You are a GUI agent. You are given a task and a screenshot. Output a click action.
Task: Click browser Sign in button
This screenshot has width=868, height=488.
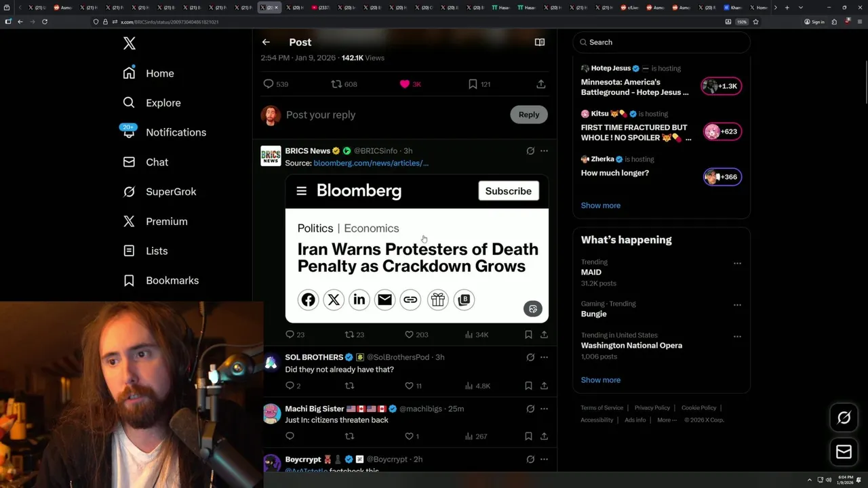pyautogui.click(x=814, y=22)
